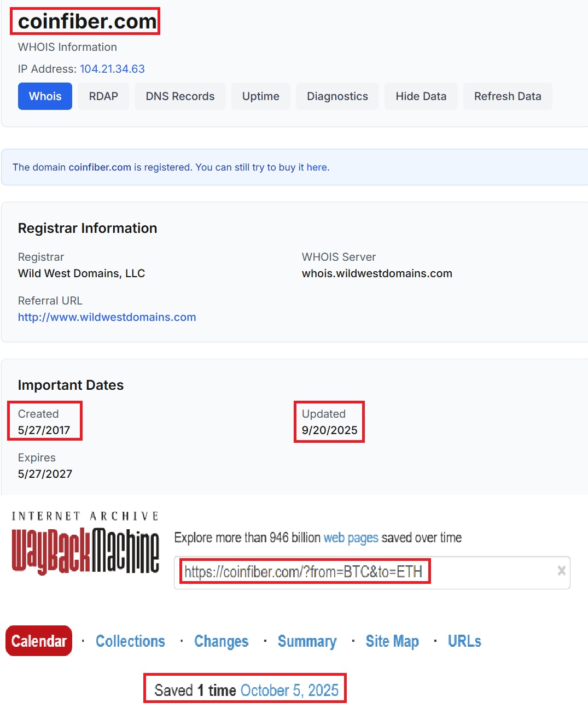
Task: Open the IP address 104.21.34.63 link
Action: pyautogui.click(x=112, y=69)
